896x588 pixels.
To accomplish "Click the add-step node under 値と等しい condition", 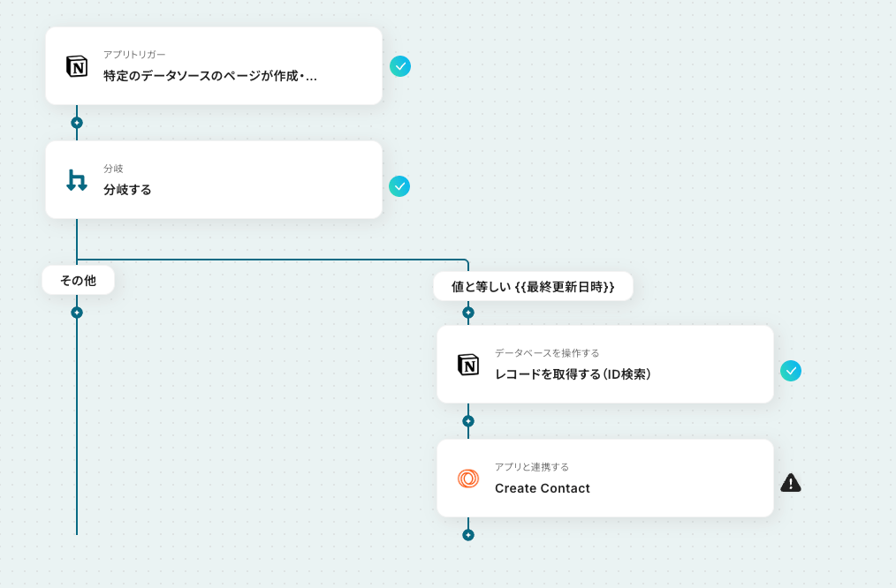I will pyautogui.click(x=468, y=313).
